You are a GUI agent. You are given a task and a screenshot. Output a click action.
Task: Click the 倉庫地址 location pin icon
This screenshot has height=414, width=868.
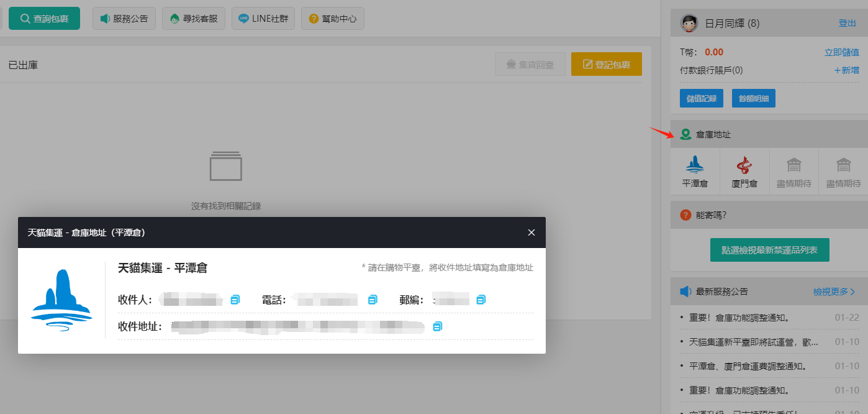pyautogui.click(x=685, y=134)
